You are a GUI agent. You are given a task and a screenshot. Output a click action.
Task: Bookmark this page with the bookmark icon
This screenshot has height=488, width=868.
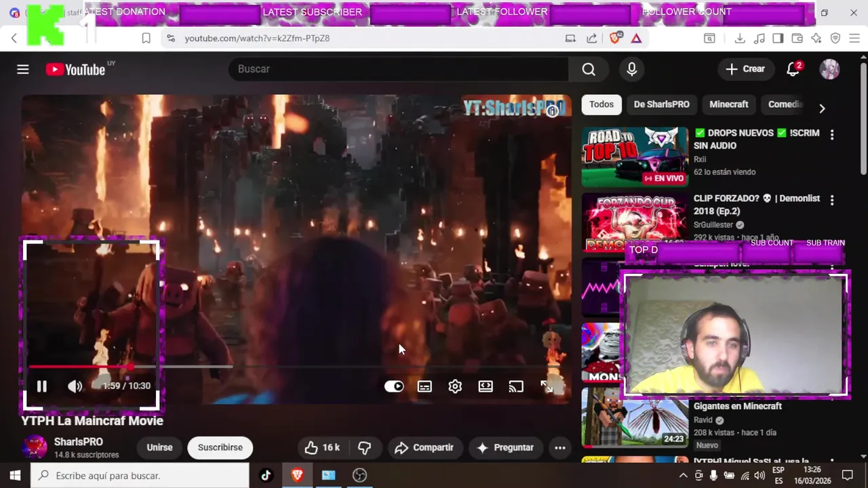(x=146, y=39)
